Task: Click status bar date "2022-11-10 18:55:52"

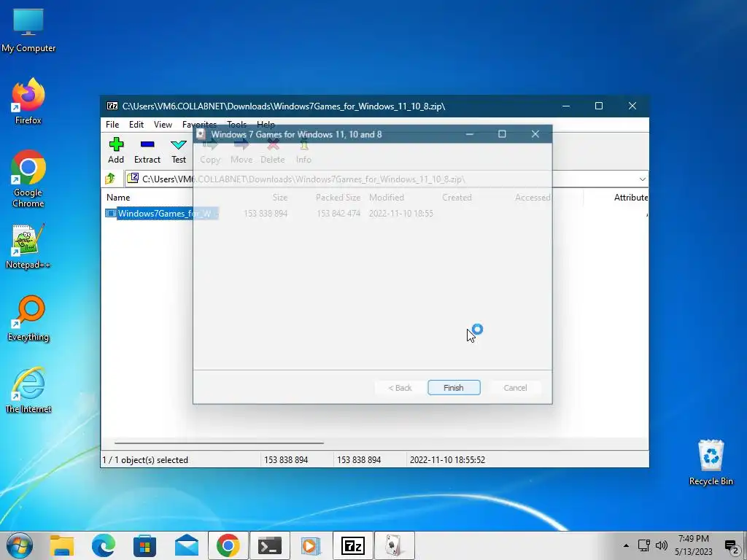Action: click(x=447, y=460)
